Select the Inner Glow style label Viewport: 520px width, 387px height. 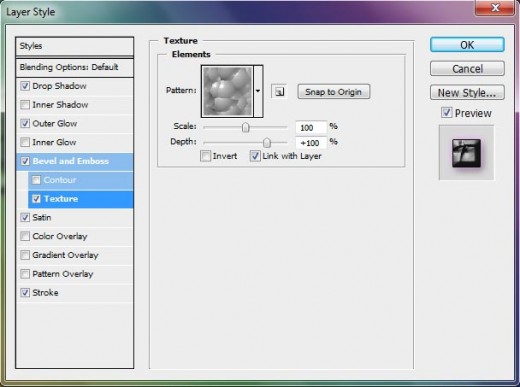[54, 142]
